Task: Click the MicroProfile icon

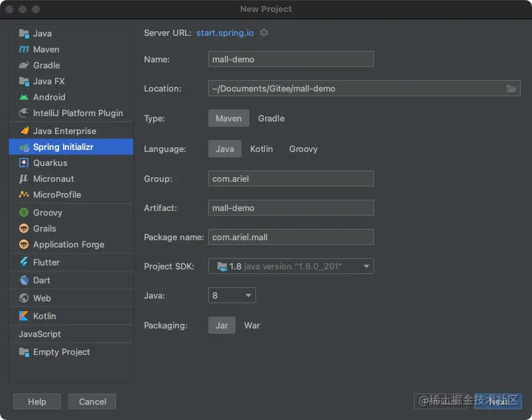Action: coord(24,194)
